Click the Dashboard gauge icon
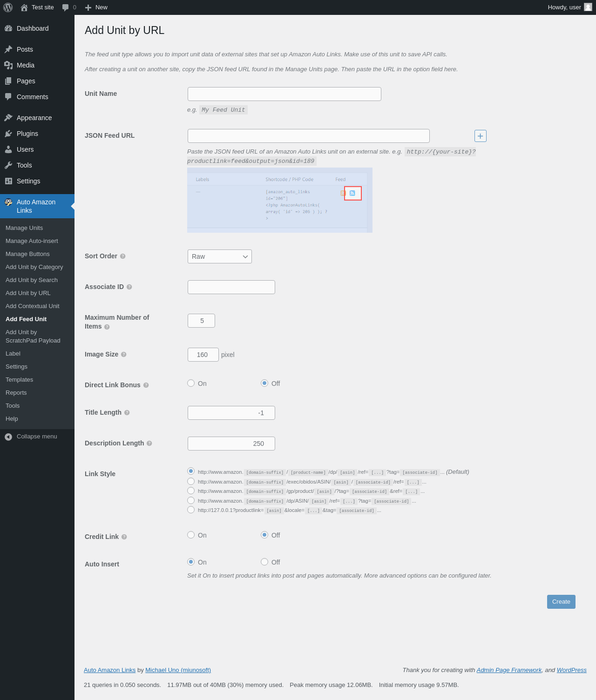 (x=8, y=28)
